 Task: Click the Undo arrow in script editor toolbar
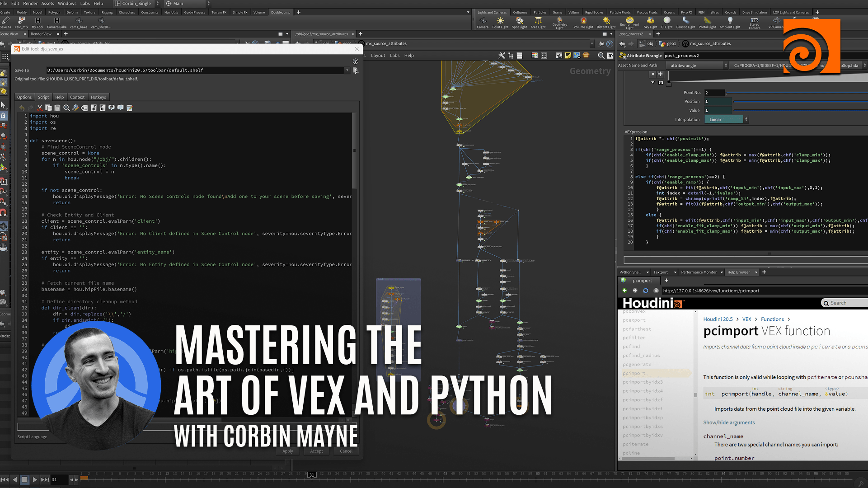tap(22, 108)
